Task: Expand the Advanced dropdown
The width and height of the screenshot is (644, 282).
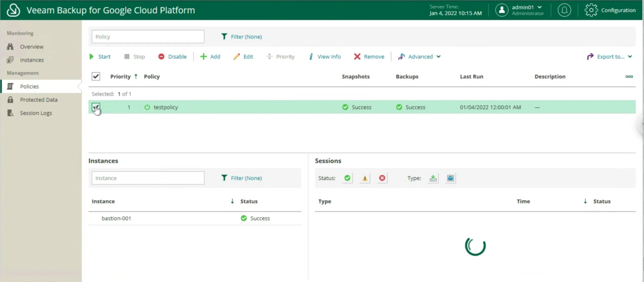Action: (x=419, y=57)
